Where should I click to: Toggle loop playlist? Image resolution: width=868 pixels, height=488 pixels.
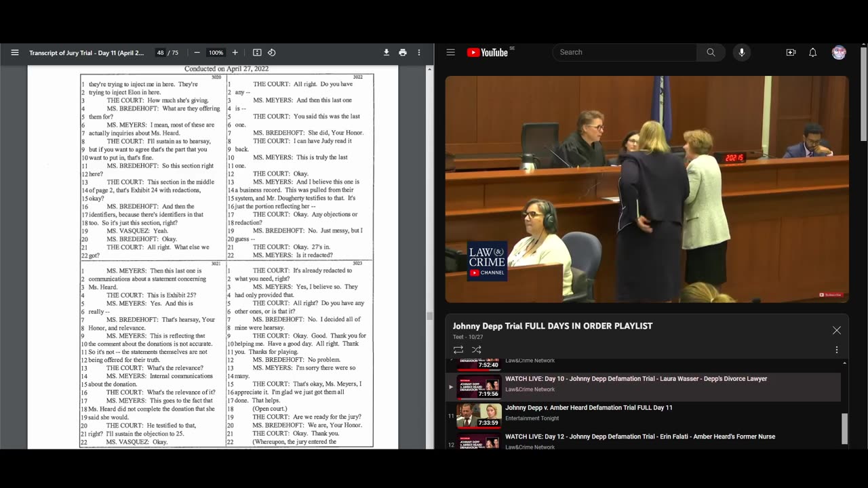458,350
